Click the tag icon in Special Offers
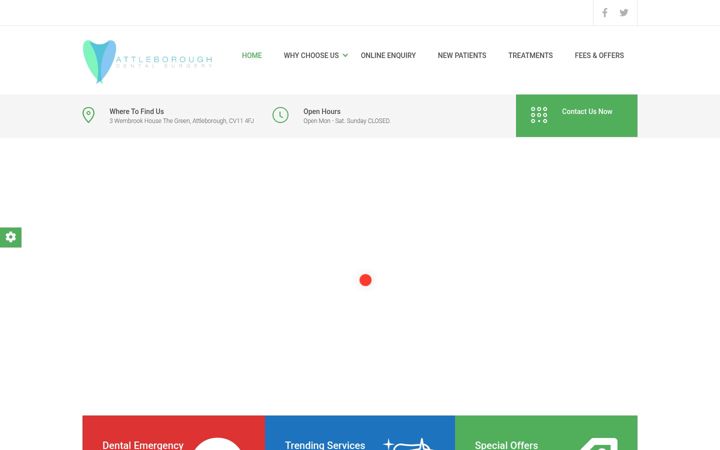The height and width of the screenshot is (450, 720). [x=599, y=444]
